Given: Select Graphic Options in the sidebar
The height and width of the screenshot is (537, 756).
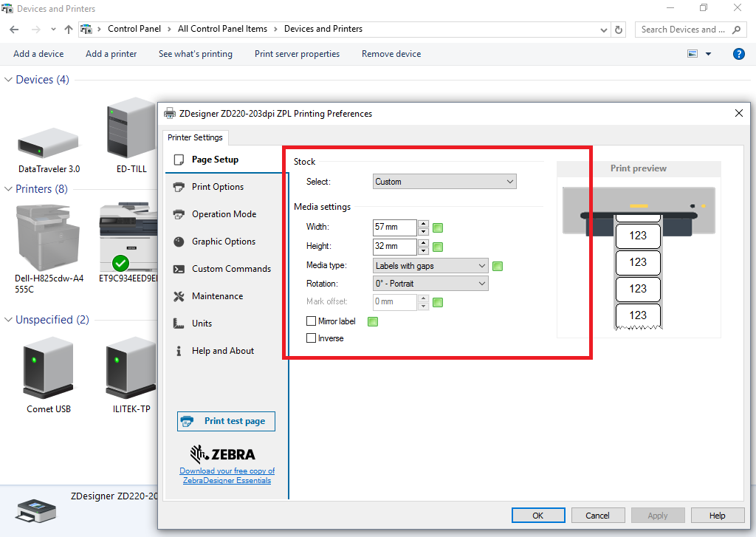Looking at the screenshot, I should pos(223,242).
